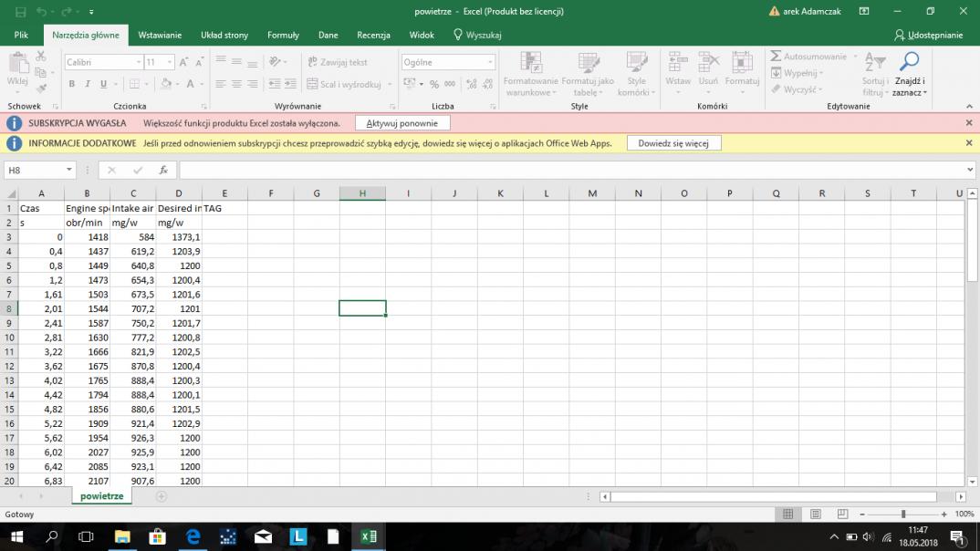Screen dimensions: 980x551
Task: Toggle italic formatting
Action: pyautogui.click(x=88, y=84)
